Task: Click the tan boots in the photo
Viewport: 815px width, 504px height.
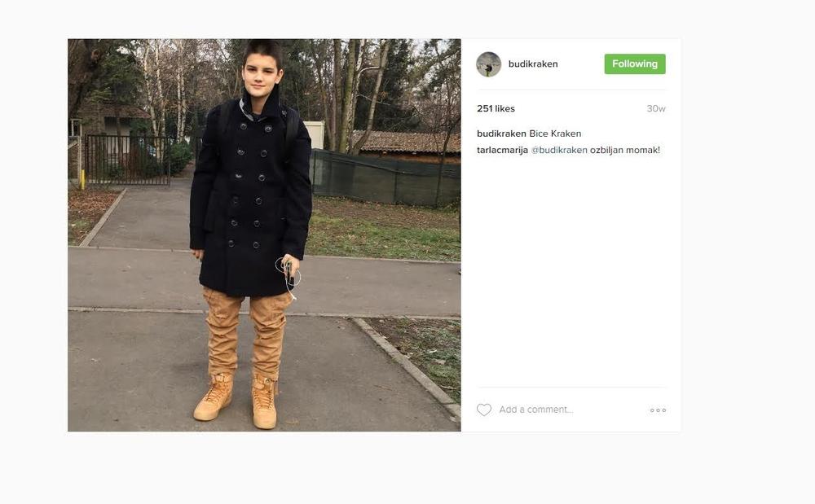Action: click(239, 401)
